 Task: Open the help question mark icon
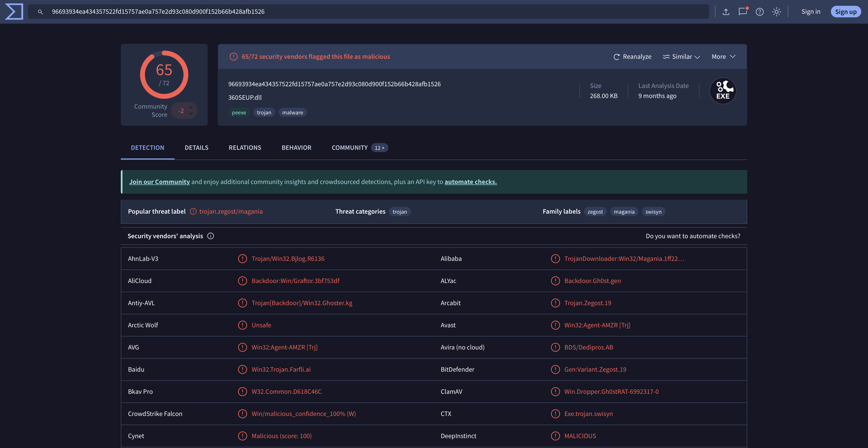(x=759, y=12)
